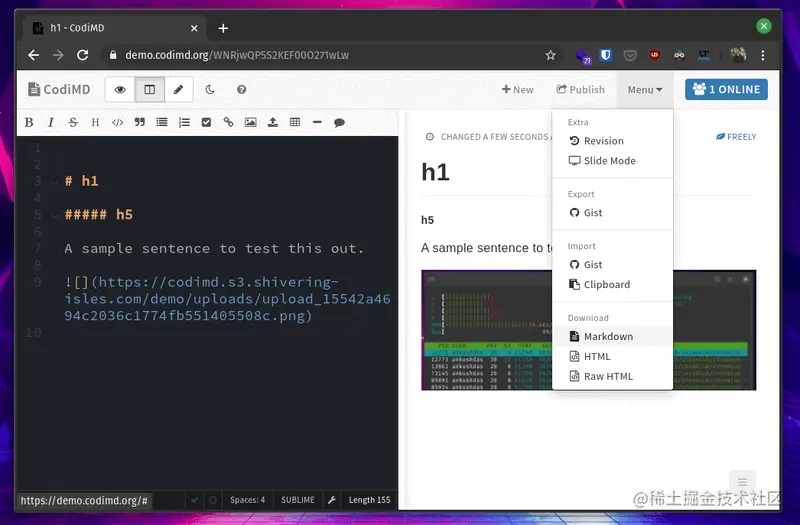Change the SUBLIME keymap setting
Image resolution: width=800 pixels, height=525 pixels.
click(x=298, y=500)
